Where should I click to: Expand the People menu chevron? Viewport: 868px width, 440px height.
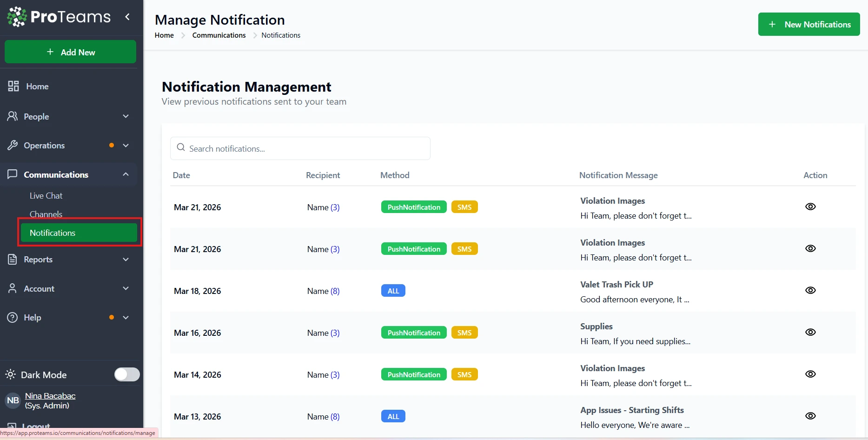point(126,116)
